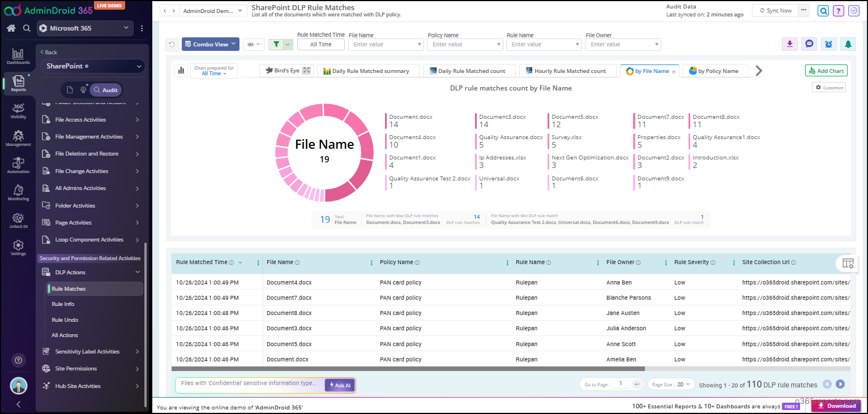
Task: Open the 360° Visibility section
Action: pos(18,110)
